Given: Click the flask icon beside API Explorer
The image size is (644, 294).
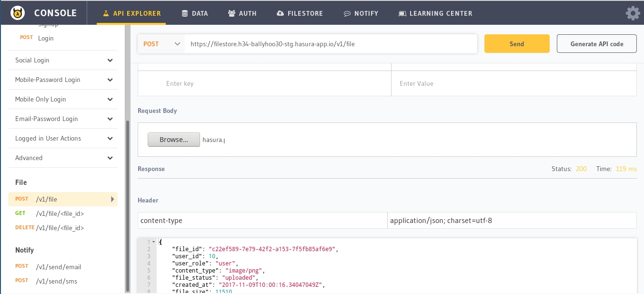Looking at the screenshot, I should pos(106,13).
